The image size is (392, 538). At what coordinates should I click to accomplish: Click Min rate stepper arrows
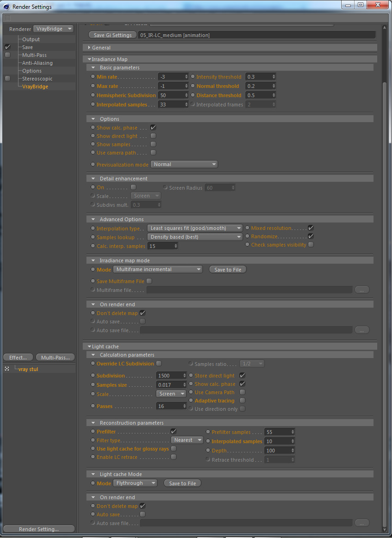[186, 77]
